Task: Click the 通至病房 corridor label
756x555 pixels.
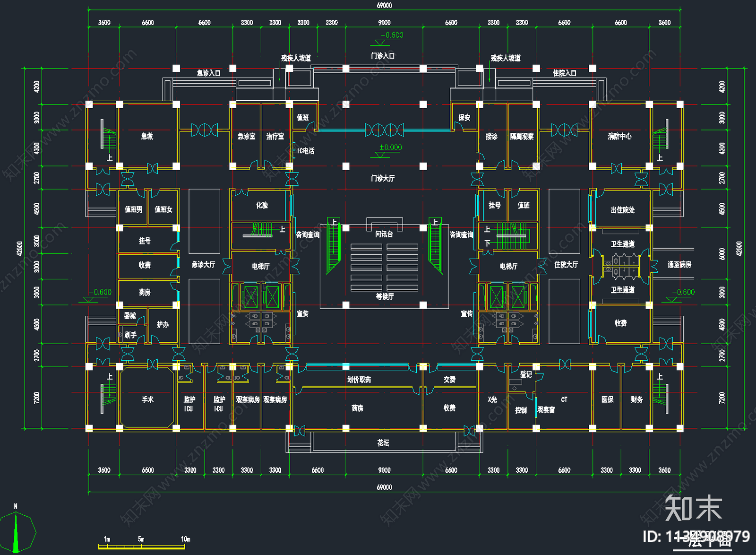Action: (x=679, y=265)
